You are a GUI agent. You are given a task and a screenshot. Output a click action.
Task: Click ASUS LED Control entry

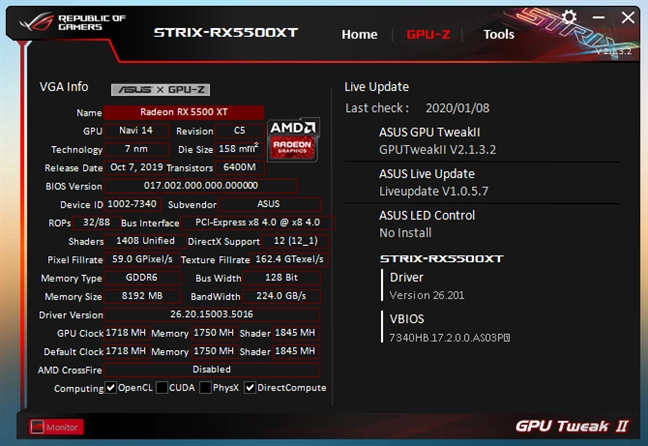pyautogui.click(x=427, y=215)
